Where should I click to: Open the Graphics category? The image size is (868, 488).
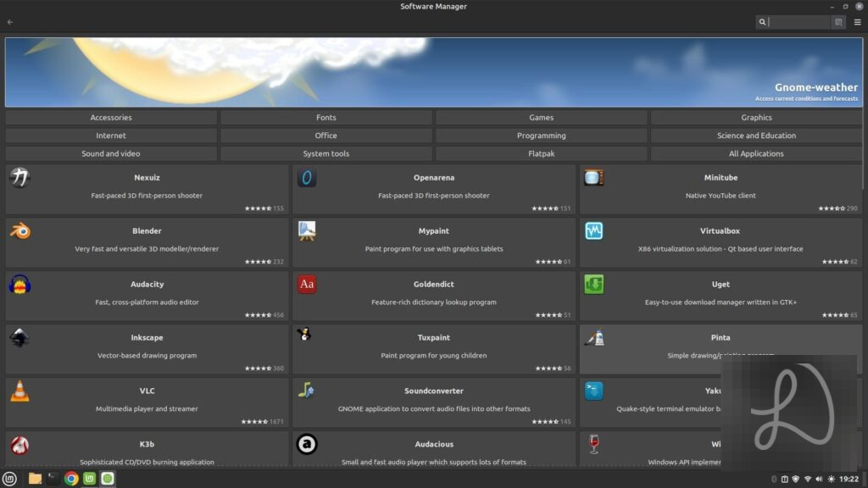755,117
